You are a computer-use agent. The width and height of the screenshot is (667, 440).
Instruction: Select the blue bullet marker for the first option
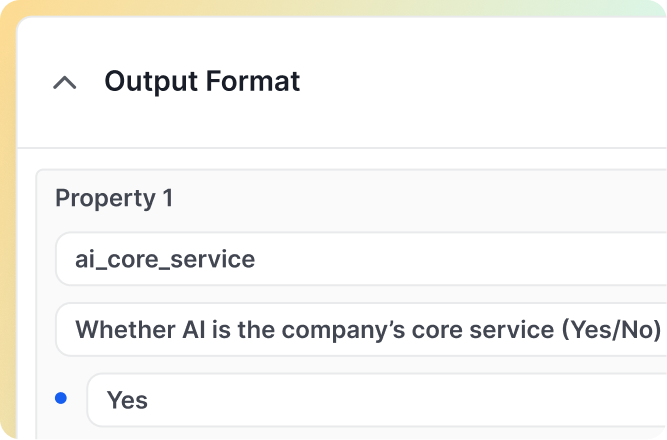(61, 398)
